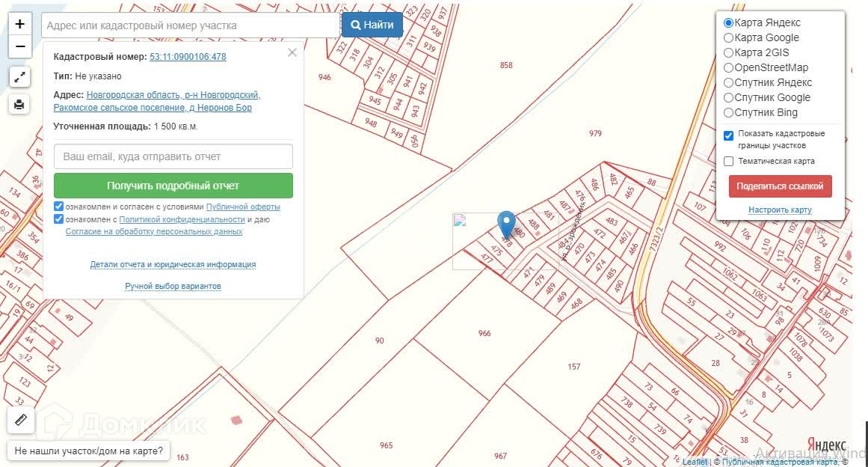The width and height of the screenshot is (868, 467).
Task: Select Спутник Яндекс radio option
Action: [728, 82]
